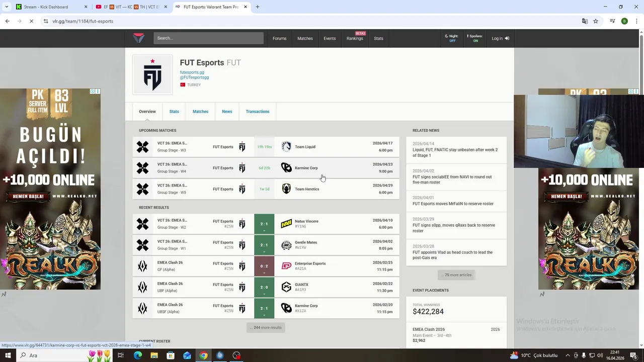Expand the 244 more results list
This screenshot has width=644, height=362.
point(266,327)
